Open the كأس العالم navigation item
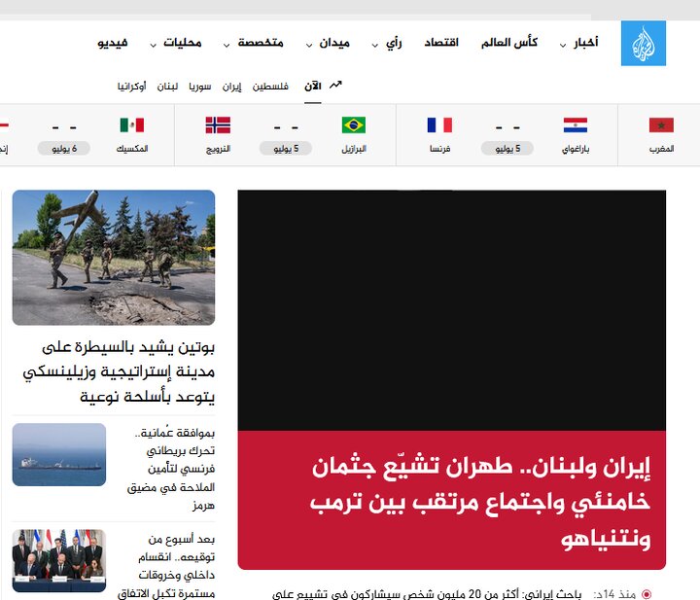 tap(508, 43)
